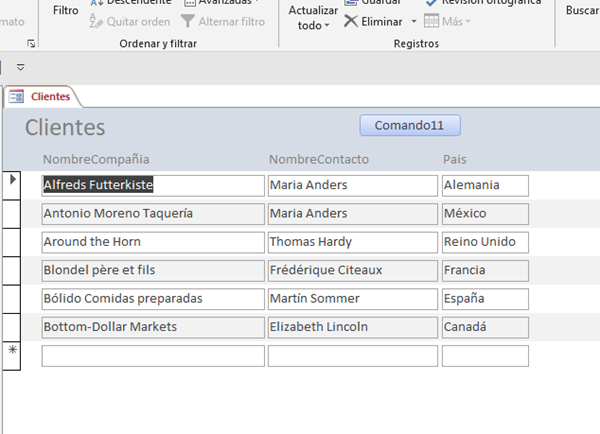Select the Antonio Moreno Taquería field
600x434 pixels.
tap(153, 214)
